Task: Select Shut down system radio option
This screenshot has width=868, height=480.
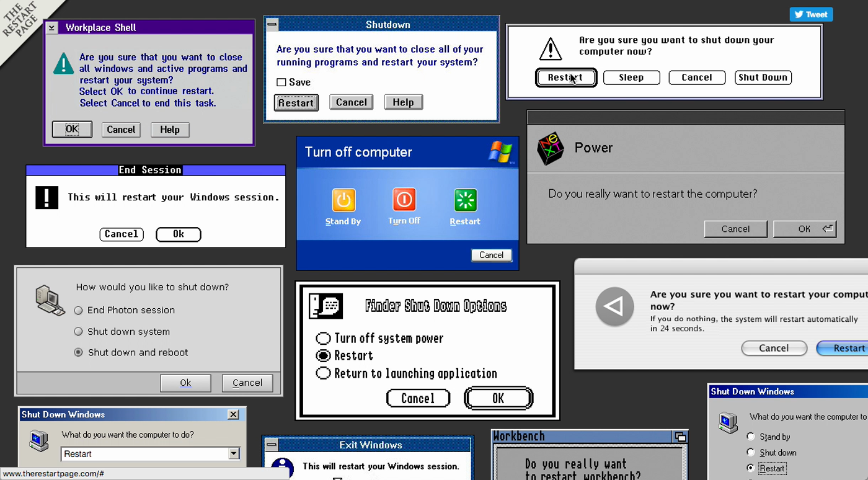Action: [x=78, y=331]
